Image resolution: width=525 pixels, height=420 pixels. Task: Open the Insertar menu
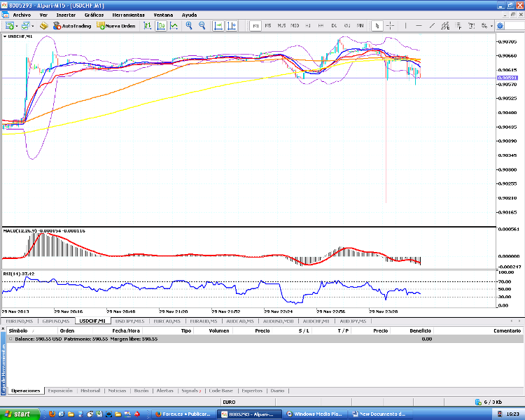pyautogui.click(x=66, y=15)
